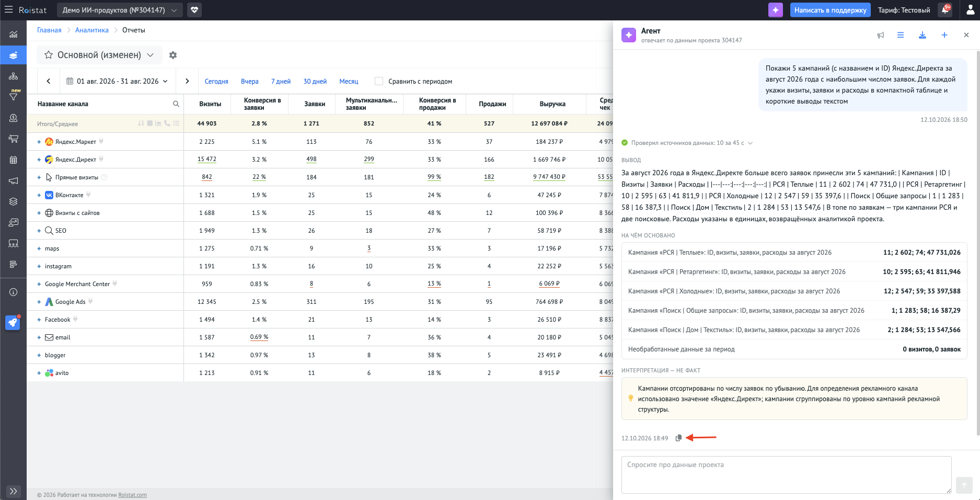The image size is (980, 500).
Task: Select the Месяц period
Action: pos(349,81)
